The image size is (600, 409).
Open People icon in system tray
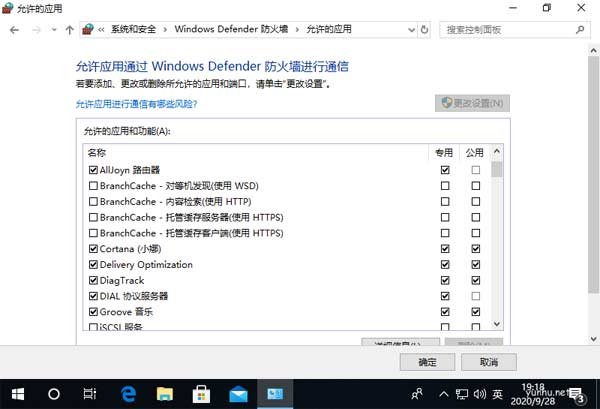click(417, 394)
